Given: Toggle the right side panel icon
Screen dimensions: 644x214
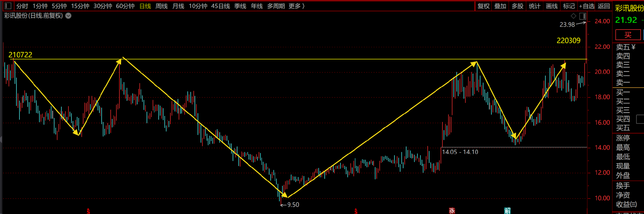Looking at the screenshot, I should coord(583,16).
